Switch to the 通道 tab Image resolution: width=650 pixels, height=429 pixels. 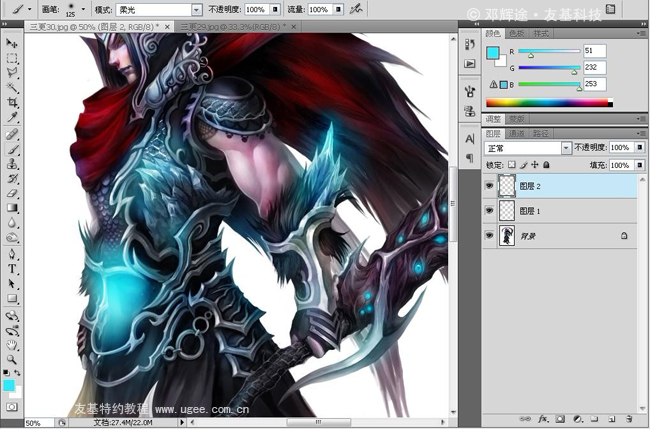pyautogui.click(x=517, y=133)
